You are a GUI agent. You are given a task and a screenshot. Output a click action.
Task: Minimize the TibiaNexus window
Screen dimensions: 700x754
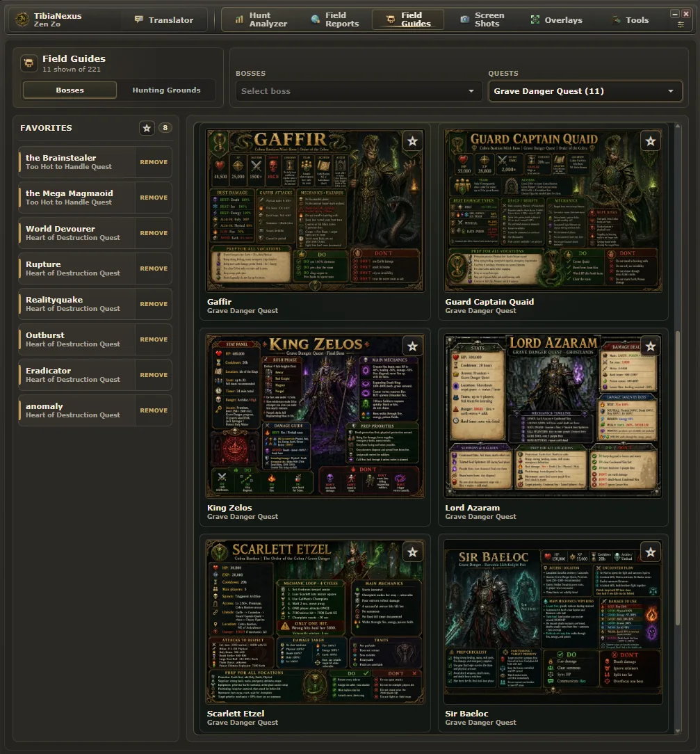675,14
